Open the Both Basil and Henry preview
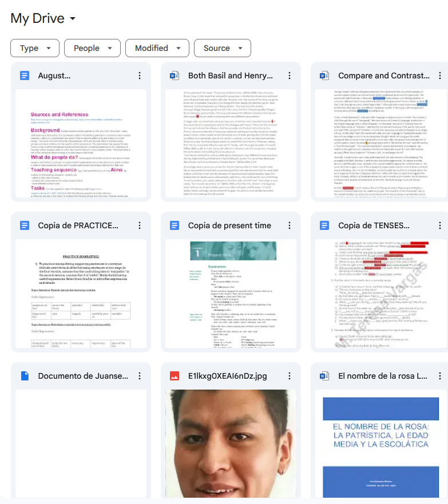This screenshot has width=448, height=504. click(231, 144)
